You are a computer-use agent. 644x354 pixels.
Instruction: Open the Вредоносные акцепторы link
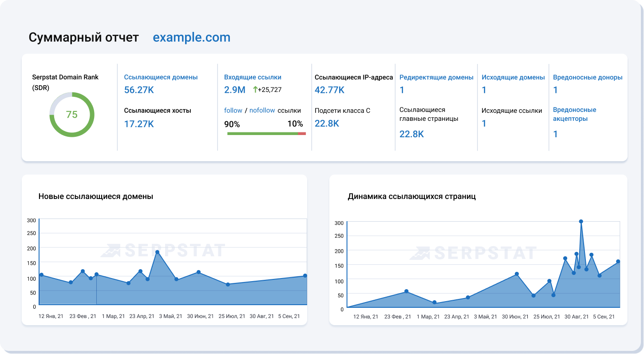pos(574,114)
